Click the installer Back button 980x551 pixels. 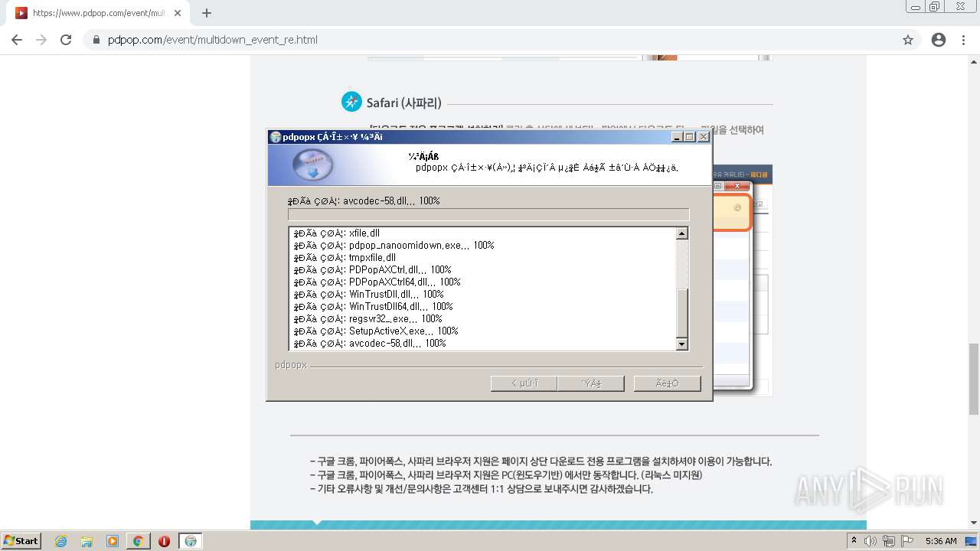[x=524, y=383]
